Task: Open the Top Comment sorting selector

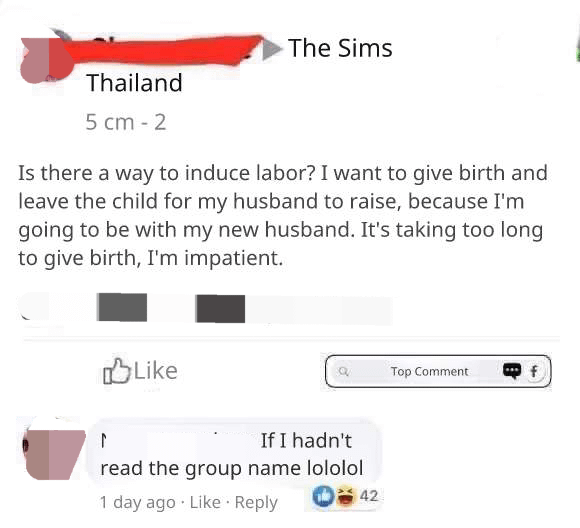Action: coord(438,371)
